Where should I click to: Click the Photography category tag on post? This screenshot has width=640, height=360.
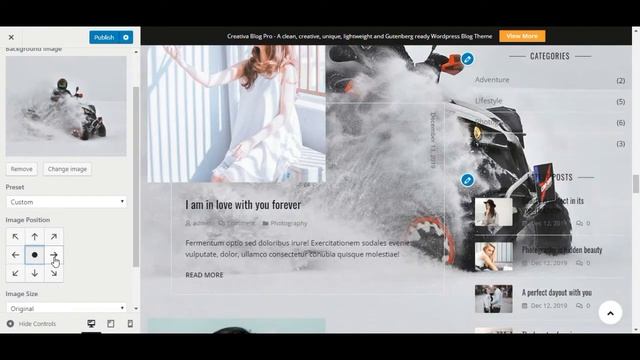point(289,223)
